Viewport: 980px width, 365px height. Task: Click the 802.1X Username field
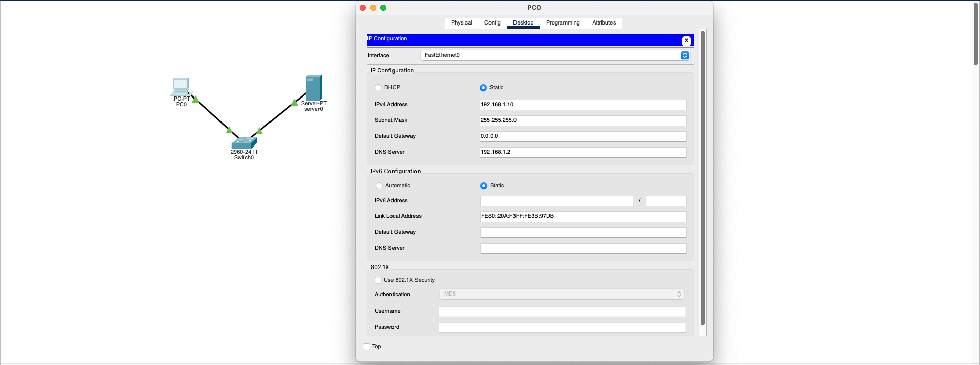tap(562, 311)
